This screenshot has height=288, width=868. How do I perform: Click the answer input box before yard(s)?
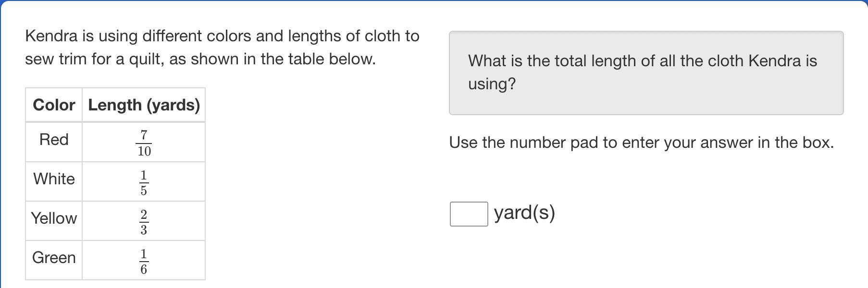point(469,214)
